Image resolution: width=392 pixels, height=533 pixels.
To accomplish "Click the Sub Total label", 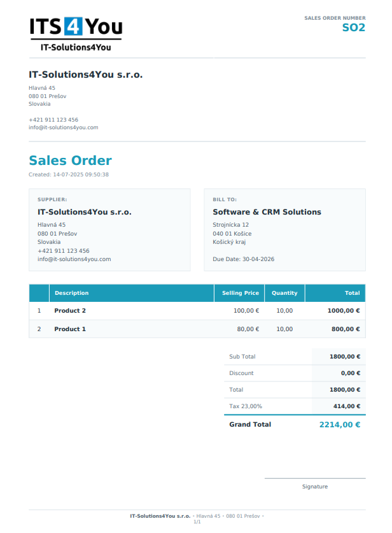I will [x=242, y=357].
